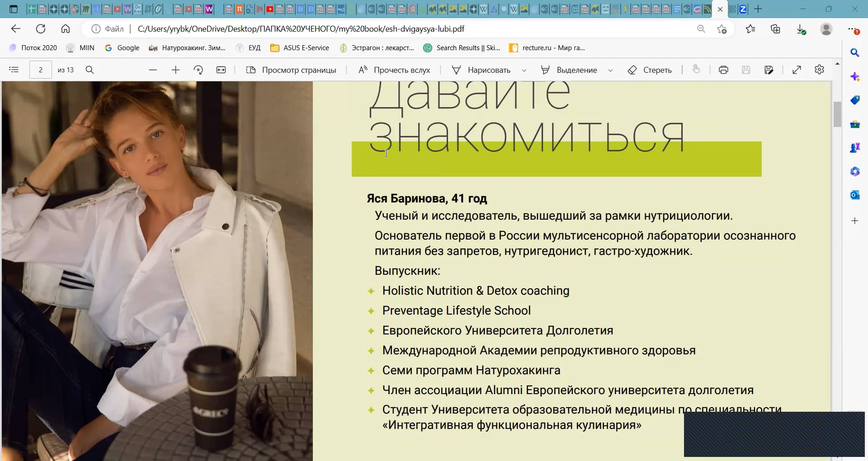Viewport: 868px width, 461px height.
Task: Open the Favorites list
Action: (x=750, y=29)
